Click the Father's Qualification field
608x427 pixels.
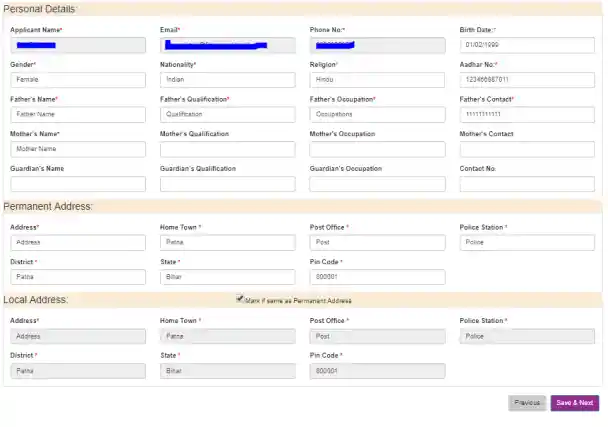pos(227,115)
